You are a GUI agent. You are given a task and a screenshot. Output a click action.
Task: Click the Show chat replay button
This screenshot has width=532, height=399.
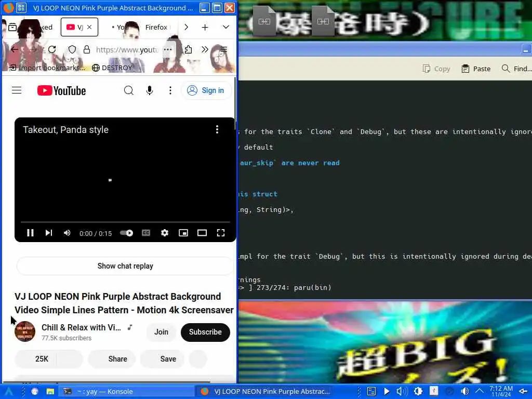[x=125, y=266]
